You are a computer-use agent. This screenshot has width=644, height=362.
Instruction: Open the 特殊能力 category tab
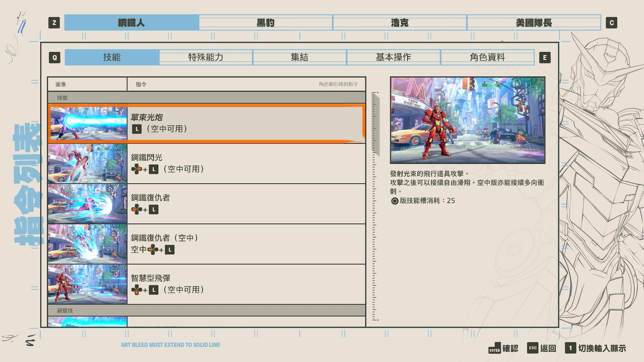pyautogui.click(x=206, y=57)
